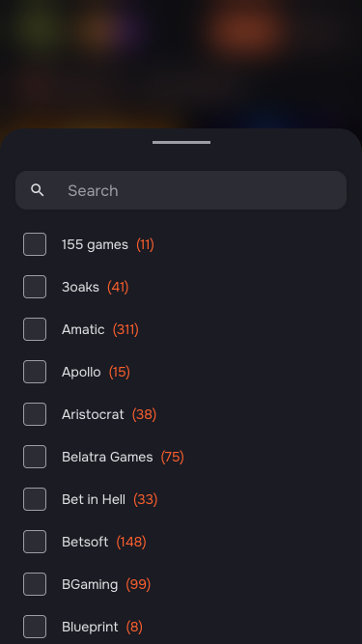The height and width of the screenshot is (644, 362).
Task: Dismiss sheet by clicking blurred background
Action: tap(181, 62)
